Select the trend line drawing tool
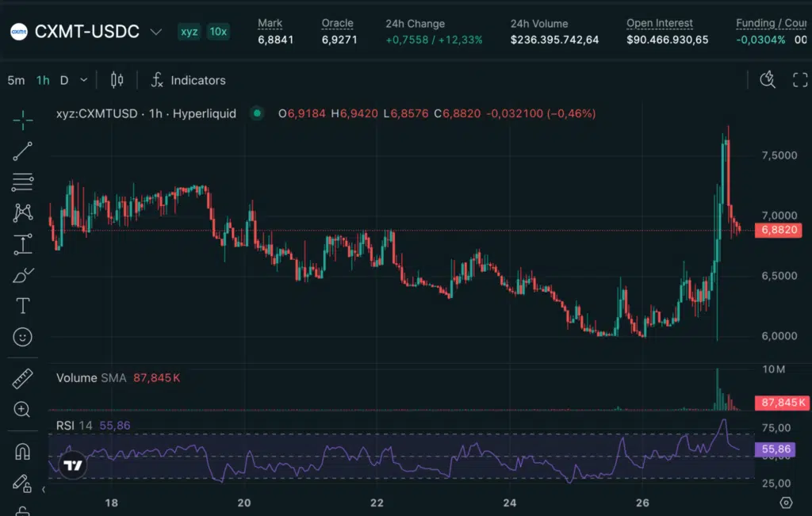The image size is (812, 516). pyautogui.click(x=23, y=151)
